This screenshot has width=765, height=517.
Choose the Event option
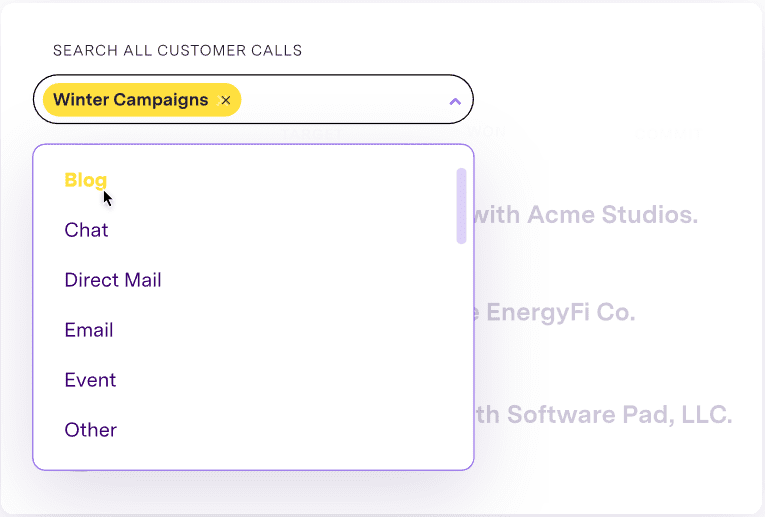click(x=90, y=380)
